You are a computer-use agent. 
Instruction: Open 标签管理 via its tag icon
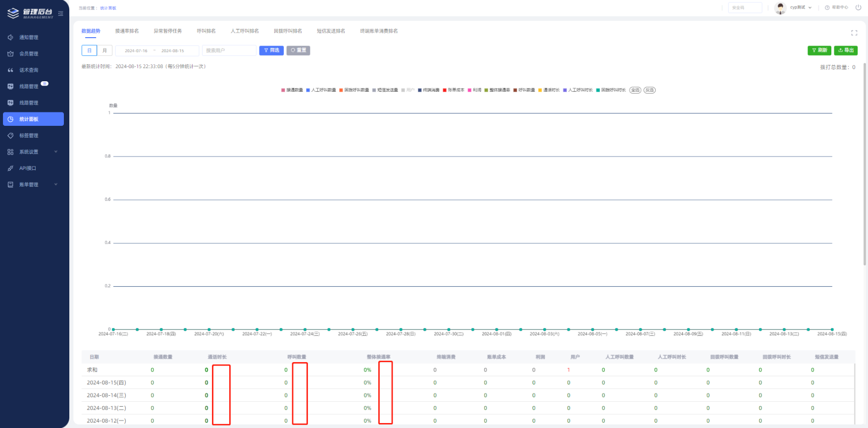10,136
